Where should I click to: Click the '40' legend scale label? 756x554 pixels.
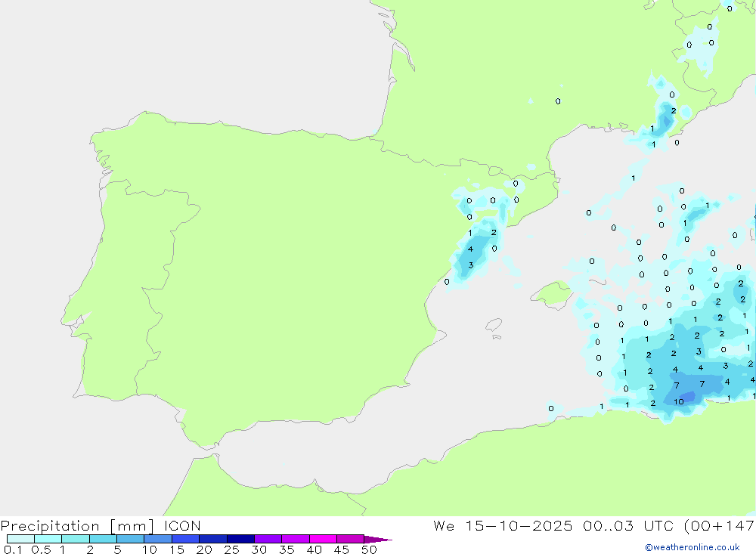tap(314, 549)
